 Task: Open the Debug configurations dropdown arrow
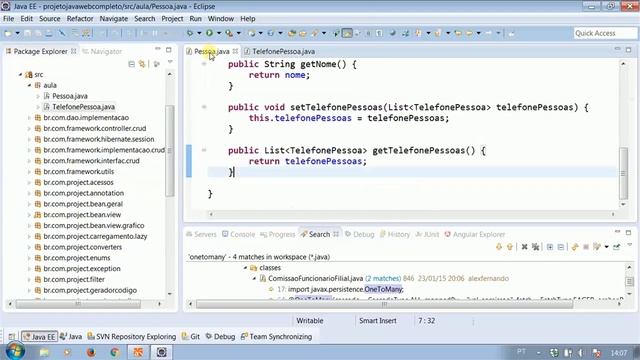(199, 33)
